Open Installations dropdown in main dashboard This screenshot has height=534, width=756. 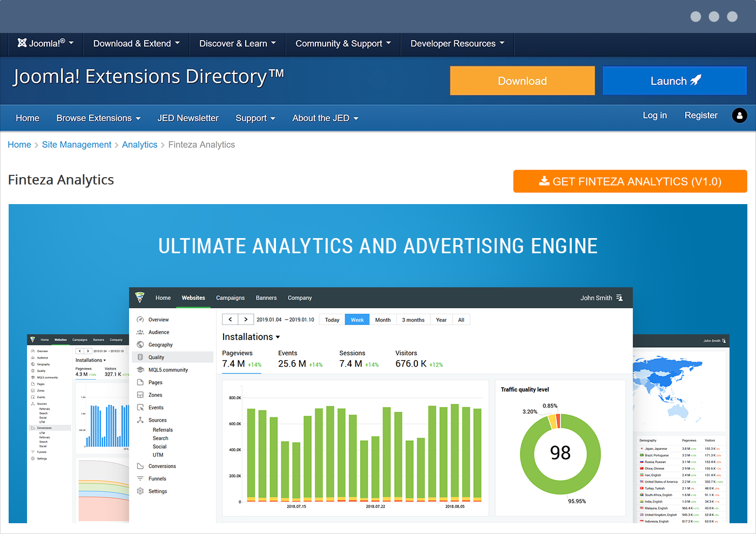[251, 337]
